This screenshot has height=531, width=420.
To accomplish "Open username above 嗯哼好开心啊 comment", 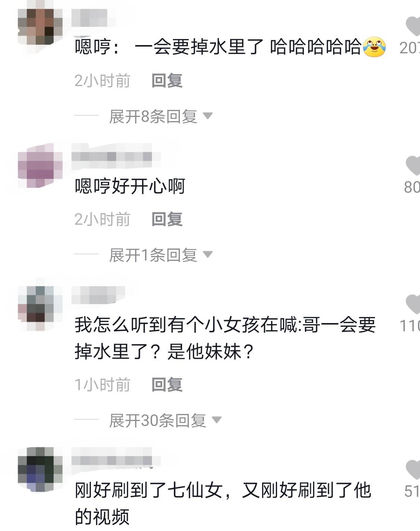I will tap(112, 157).
